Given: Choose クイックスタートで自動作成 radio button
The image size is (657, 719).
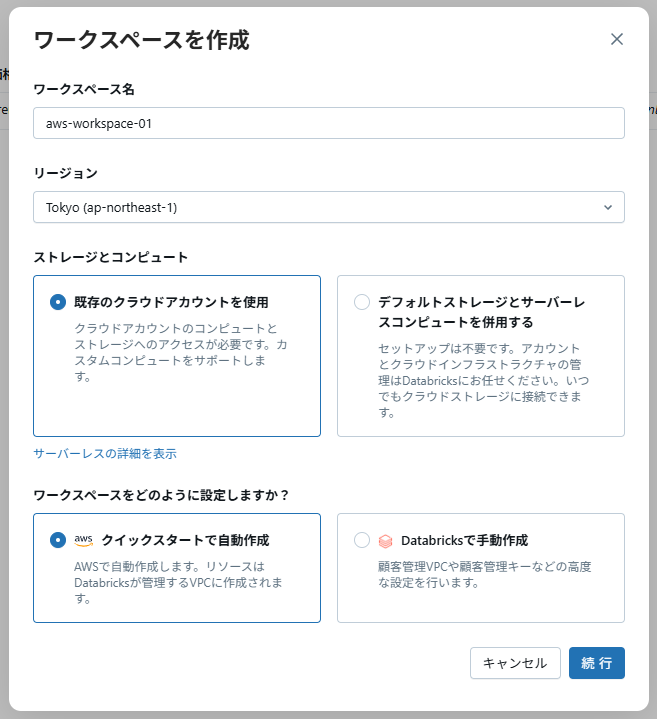Looking at the screenshot, I should (58, 540).
